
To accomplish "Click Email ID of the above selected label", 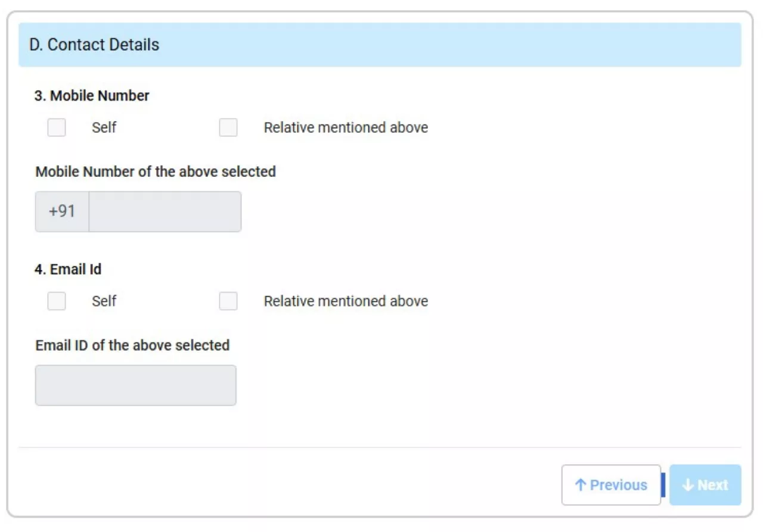I will (x=132, y=346).
